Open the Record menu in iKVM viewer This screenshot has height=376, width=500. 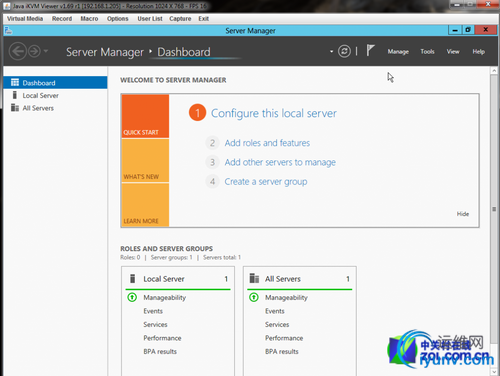coord(62,19)
